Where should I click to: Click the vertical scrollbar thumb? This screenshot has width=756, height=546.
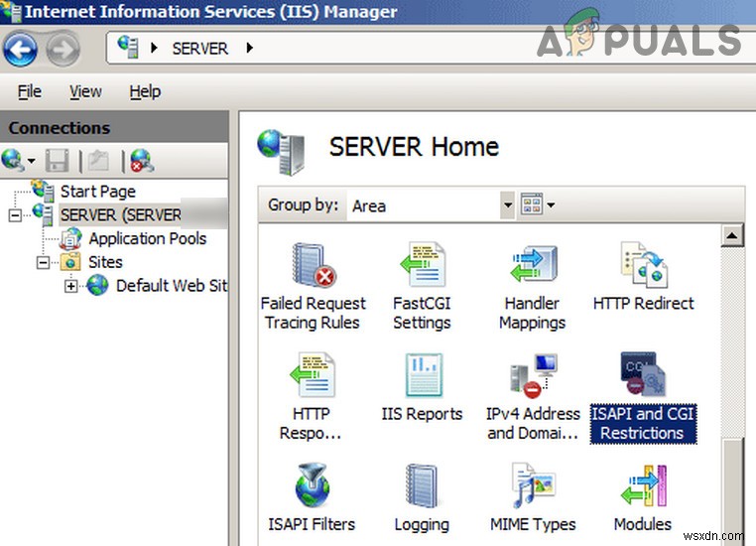pos(733,492)
